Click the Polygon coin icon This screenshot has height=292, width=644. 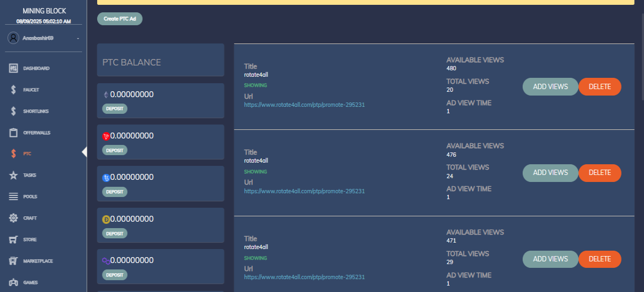(x=106, y=260)
